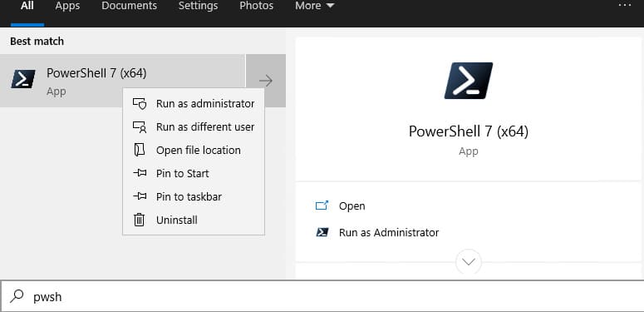644x312 pixels.
Task: Switch to the Documents tab
Action: tap(129, 6)
